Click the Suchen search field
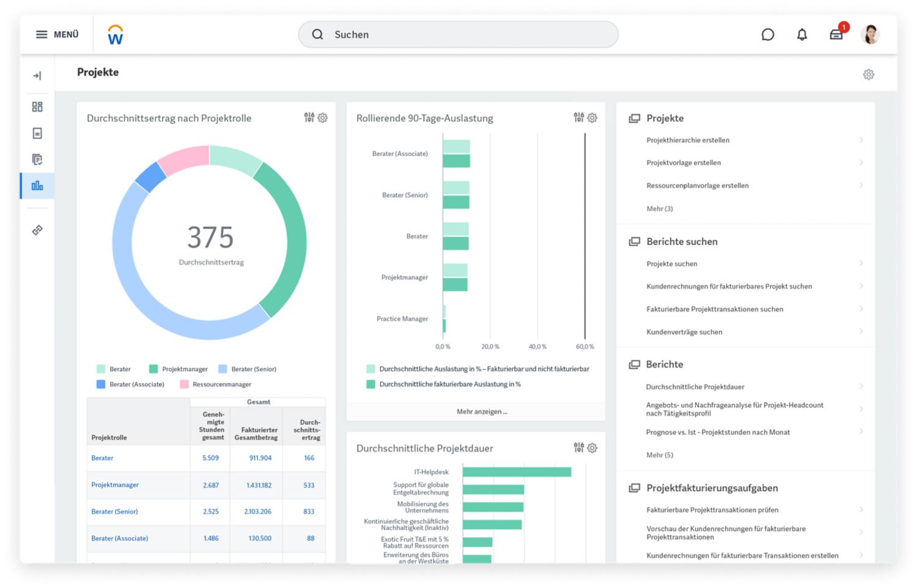Image resolution: width=917 pixels, height=588 pixels. click(x=458, y=34)
